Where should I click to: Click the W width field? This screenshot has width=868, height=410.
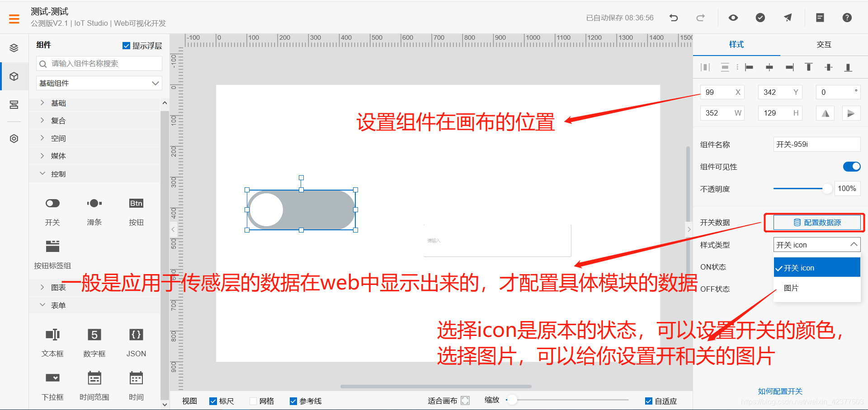[722, 113]
